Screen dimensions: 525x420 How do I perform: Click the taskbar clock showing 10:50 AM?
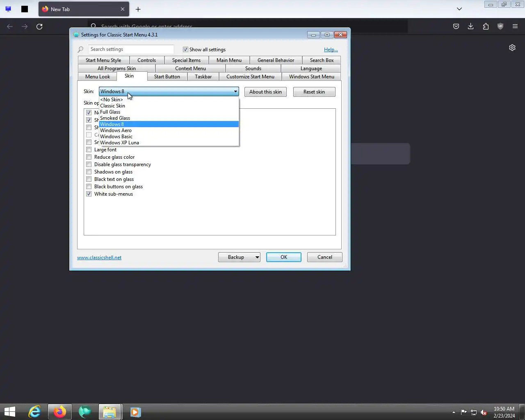504,412
